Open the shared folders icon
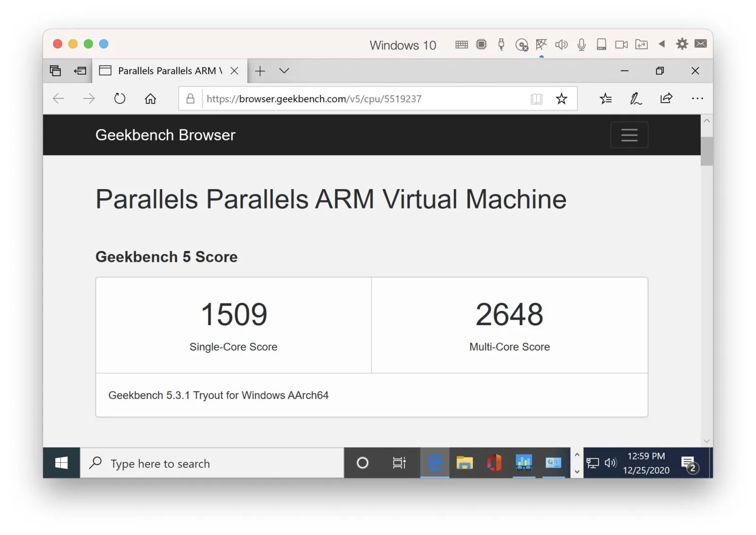 [x=642, y=45]
